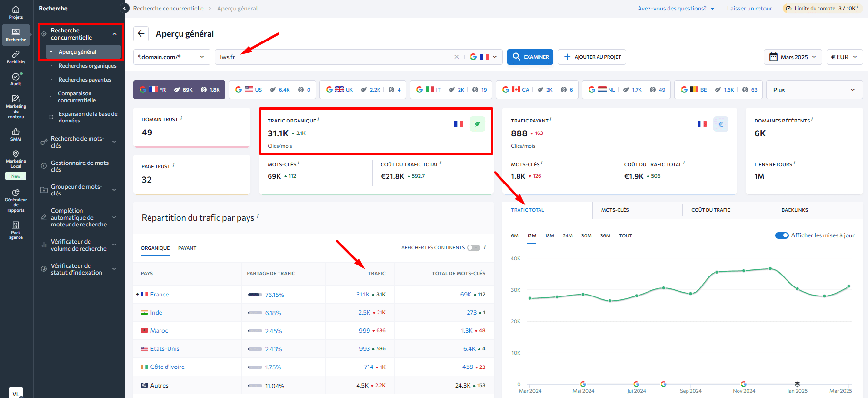
Task: Select Expansion de la base de données
Action: 88,117
